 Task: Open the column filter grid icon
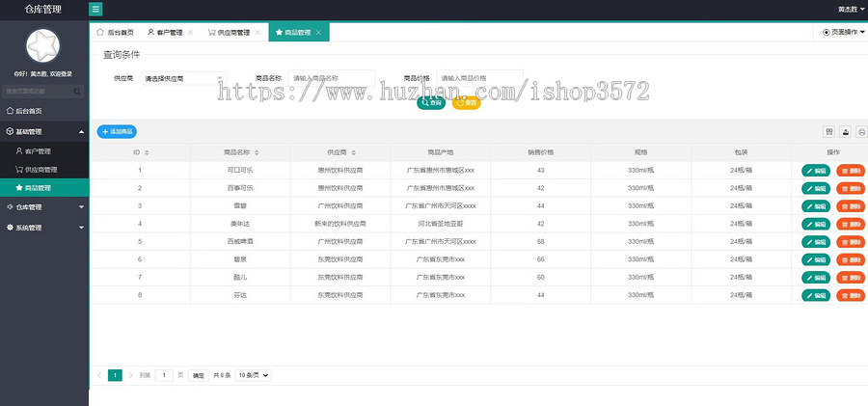coord(829,131)
